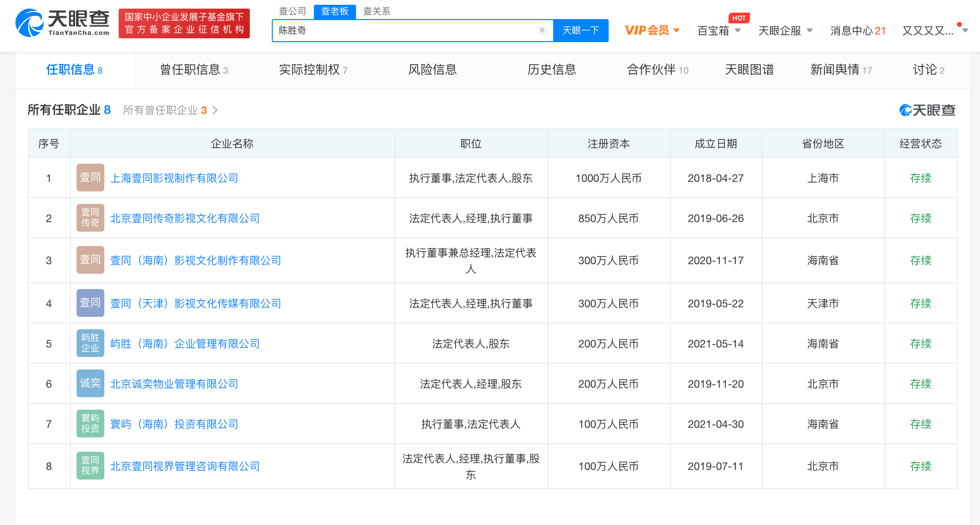Select the 查公司 search mode tab
This screenshot has width=980, height=525.
coord(292,11)
